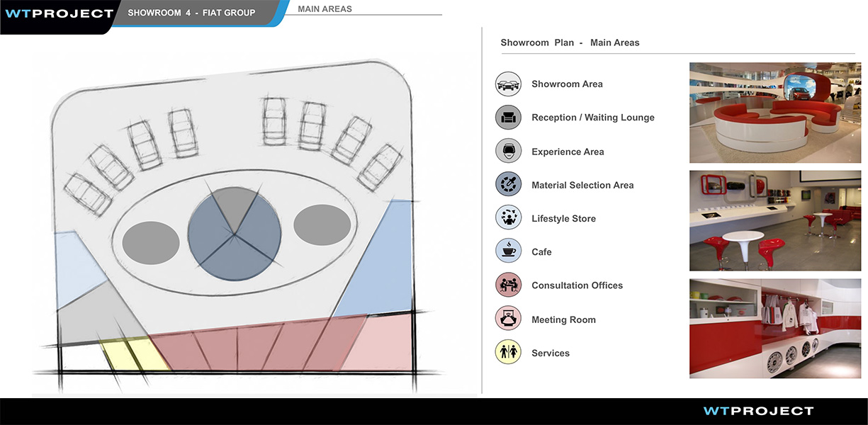Click the 'Showroom Plan - Main Areas' heading

pyautogui.click(x=570, y=42)
